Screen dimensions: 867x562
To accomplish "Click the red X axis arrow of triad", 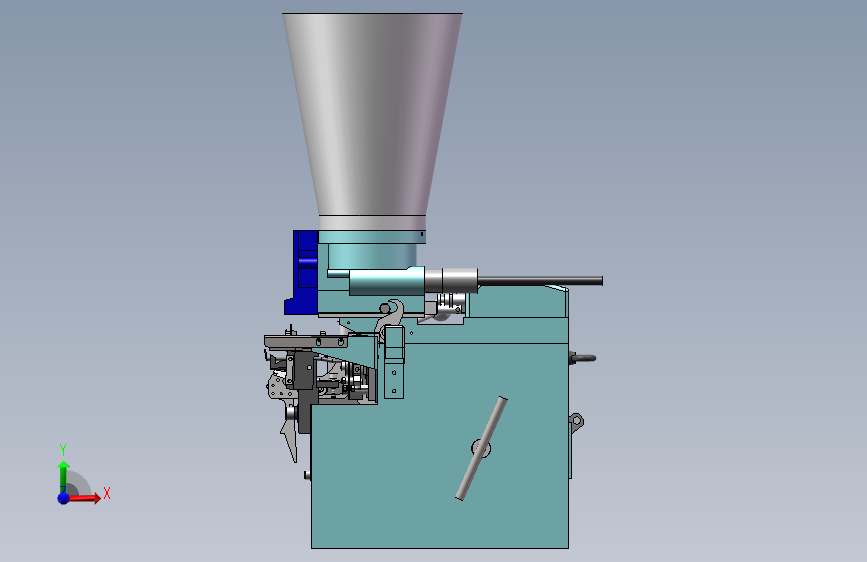I will 84,498.
